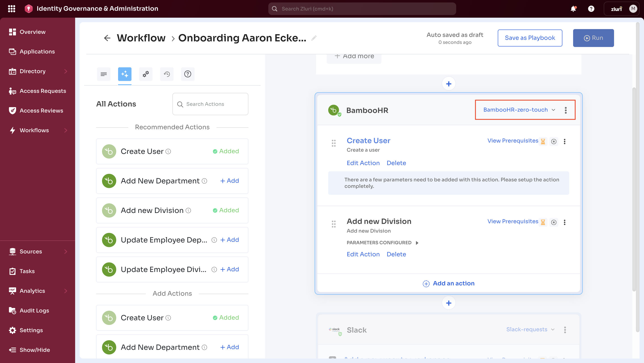
Task: Toggle the circle button on Add new Division
Action: coord(554,222)
